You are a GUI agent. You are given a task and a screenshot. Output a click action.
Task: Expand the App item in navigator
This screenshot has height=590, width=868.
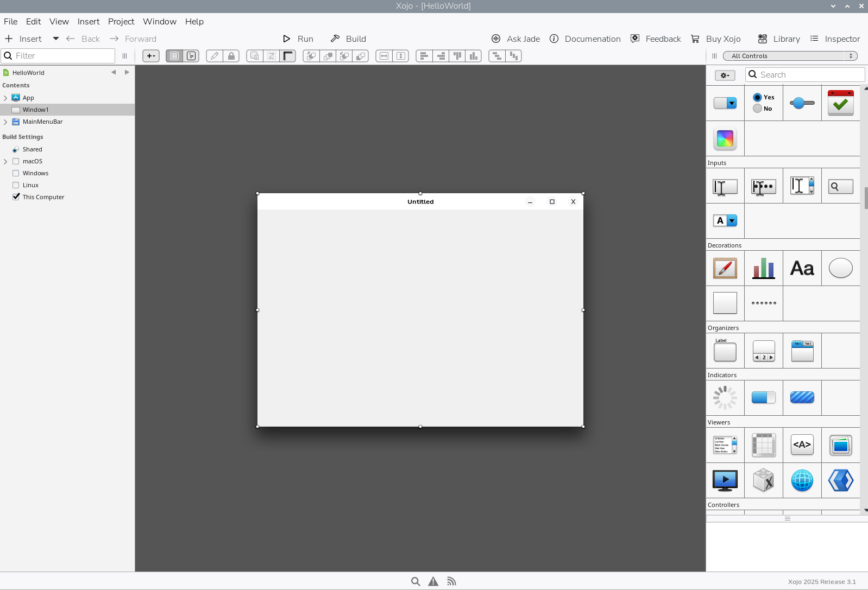pos(5,98)
